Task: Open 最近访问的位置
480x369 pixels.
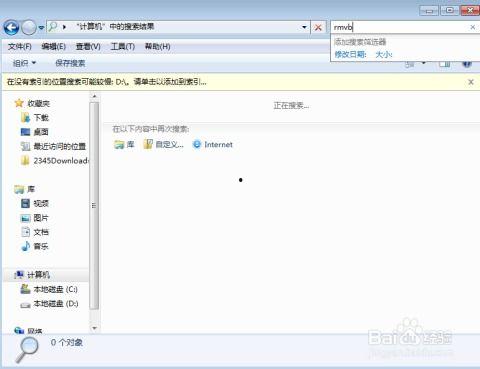Action: tap(53, 146)
